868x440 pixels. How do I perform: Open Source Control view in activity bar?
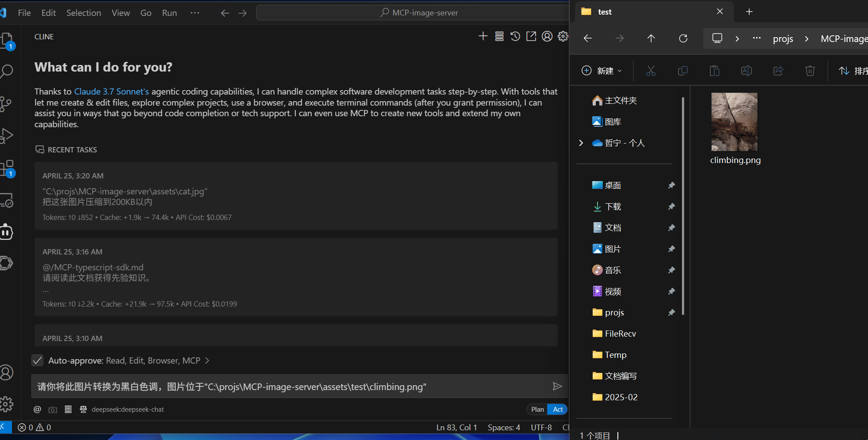[6, 104]
